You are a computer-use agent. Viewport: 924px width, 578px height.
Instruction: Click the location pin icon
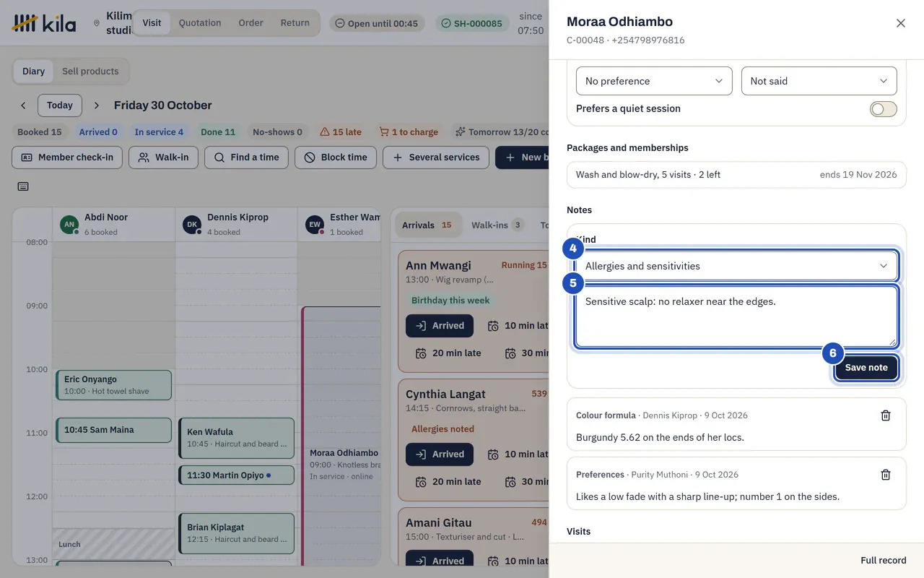click(97, 23)
